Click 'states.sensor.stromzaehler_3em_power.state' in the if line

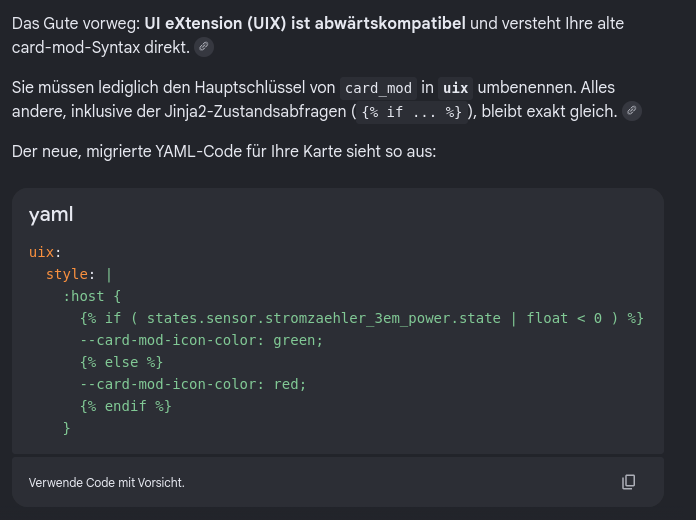point(324,318)
